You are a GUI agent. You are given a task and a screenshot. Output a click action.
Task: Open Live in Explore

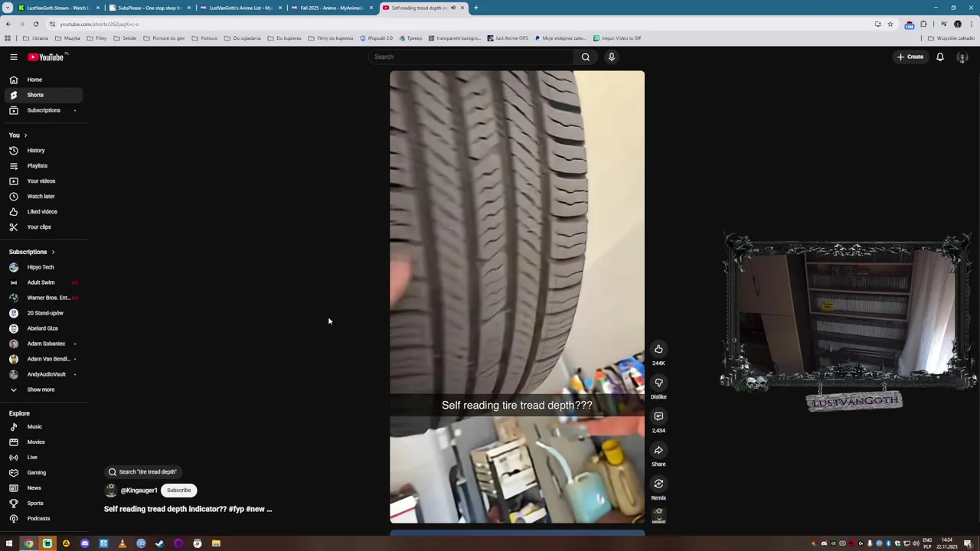(43, 458)
